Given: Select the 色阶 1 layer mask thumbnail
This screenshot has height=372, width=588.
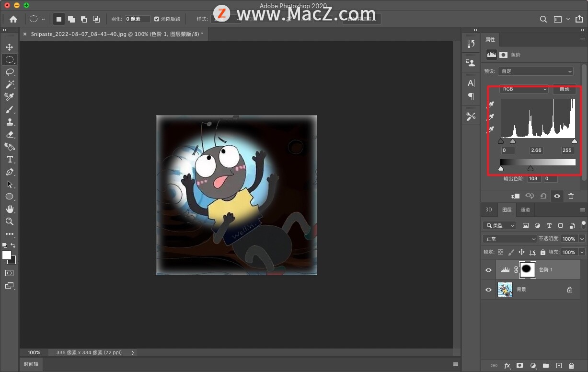Looking at the screenshot, I should [527, 270].
